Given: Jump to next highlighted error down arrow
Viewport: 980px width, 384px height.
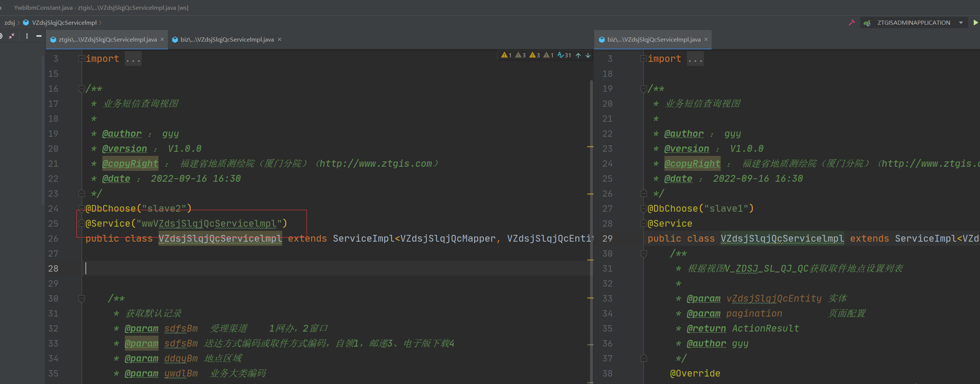Looking at the screenshot, I should (x=588, y=55).
